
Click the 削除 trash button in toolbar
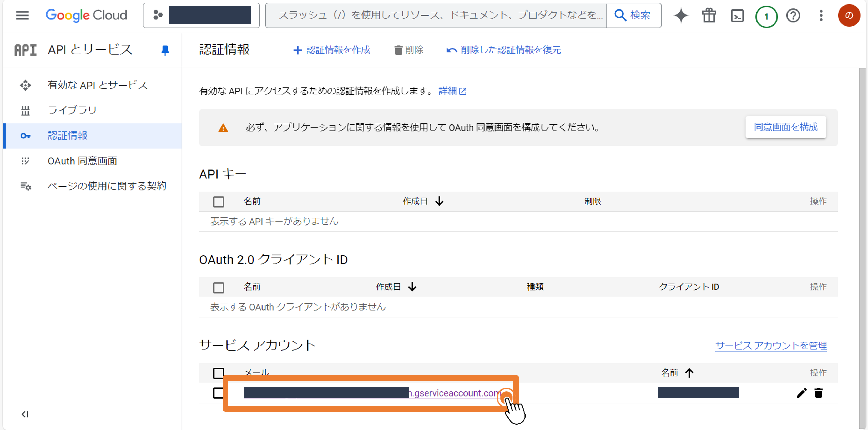409,50
